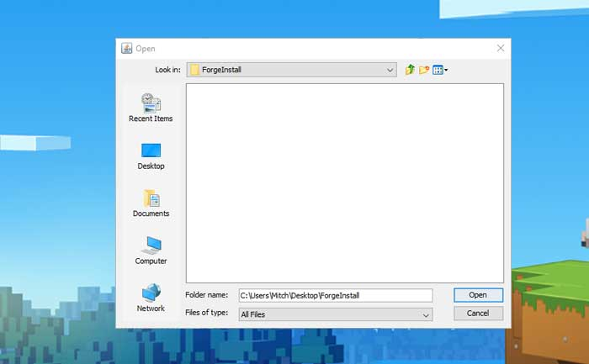Expand the Files of type dropdown
This screenshot has width=589, height=364.
[336, 314]
